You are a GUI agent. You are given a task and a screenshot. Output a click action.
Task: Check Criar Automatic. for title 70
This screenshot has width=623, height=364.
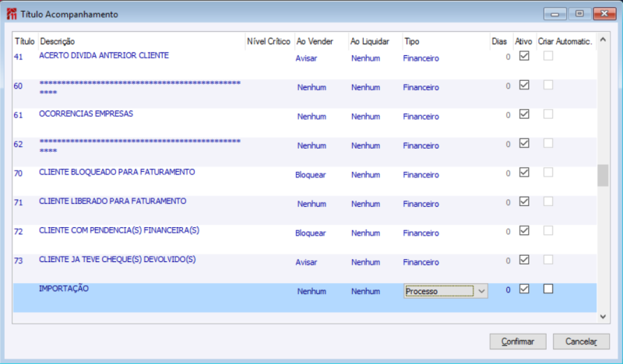[x=548, y=172]
